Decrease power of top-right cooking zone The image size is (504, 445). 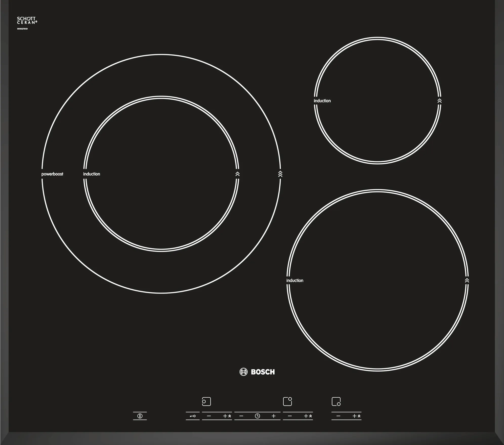tap(290, 416)
